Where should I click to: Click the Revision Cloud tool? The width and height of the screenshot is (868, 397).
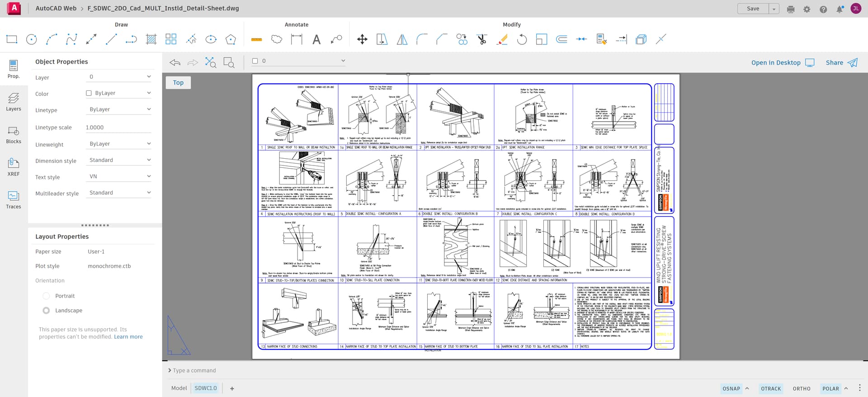pos(277,39)
